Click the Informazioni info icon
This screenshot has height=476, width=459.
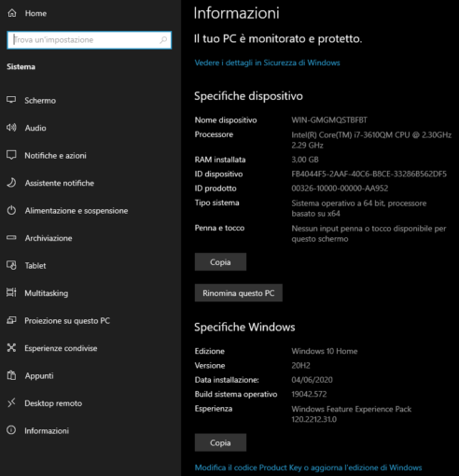[x=11, y=430]
